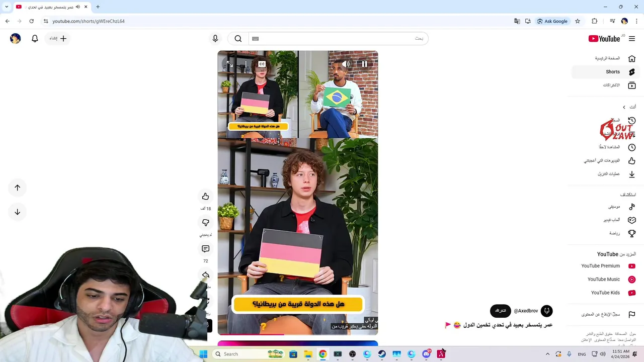Show hidden system tray icons chevron
644x362 pixels.
(x=547, y=354)
